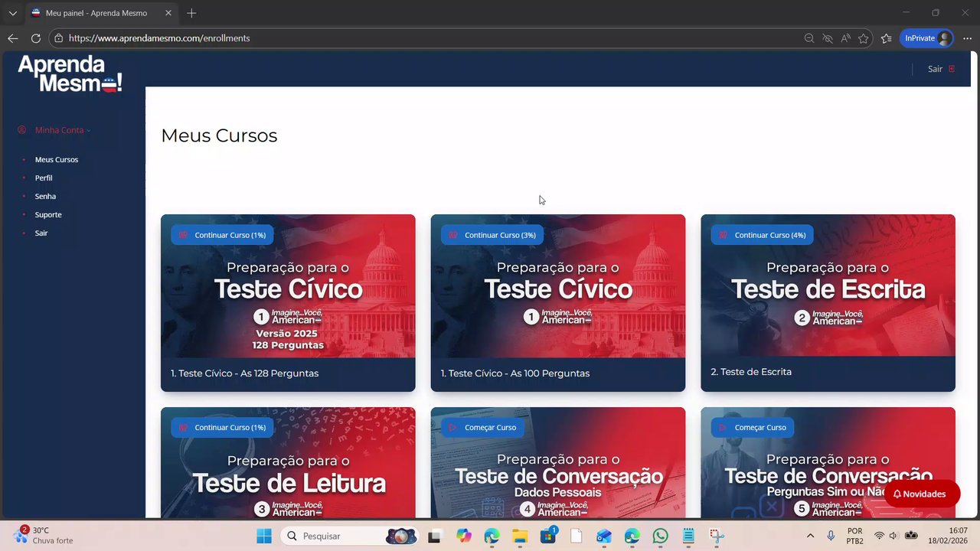Continue Teste Cívico 128 Perguntas course (1%)
Image resolution: width=980 pixels, height=551 pixels.
223,235
